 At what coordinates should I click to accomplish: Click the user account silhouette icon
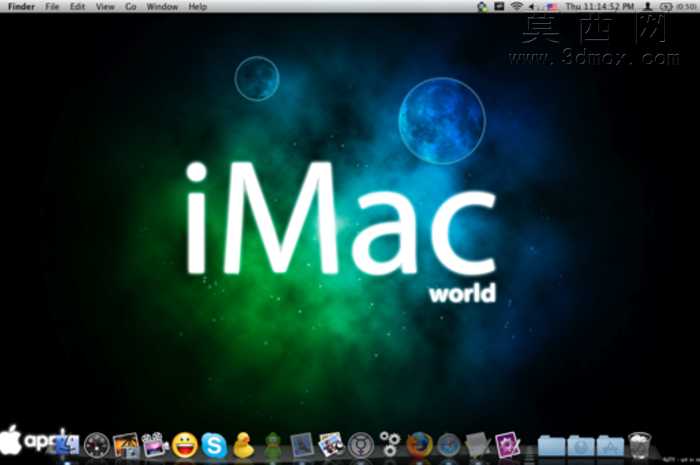point(647,6)
